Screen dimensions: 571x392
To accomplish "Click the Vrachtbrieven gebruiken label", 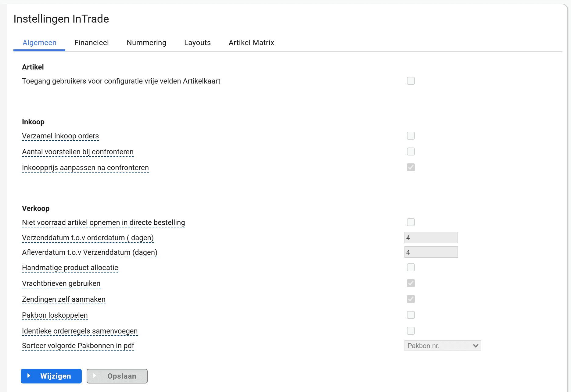I will click(61, 283).
